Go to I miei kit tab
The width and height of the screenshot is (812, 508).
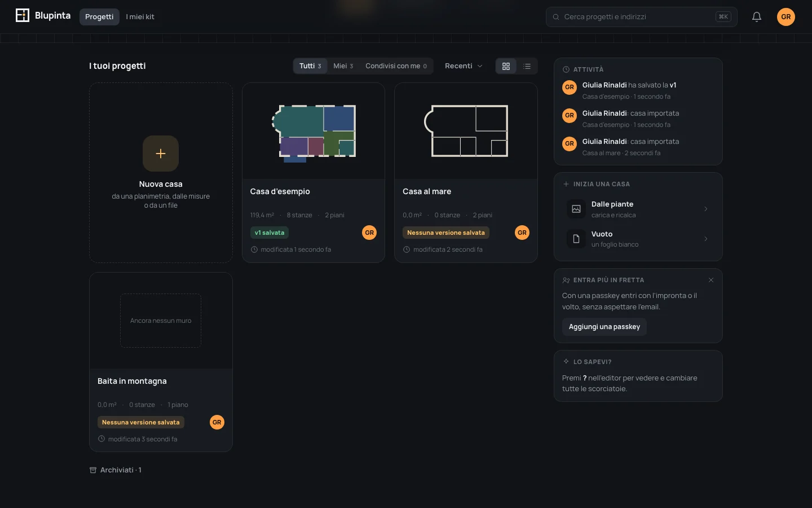pos(140,17)
